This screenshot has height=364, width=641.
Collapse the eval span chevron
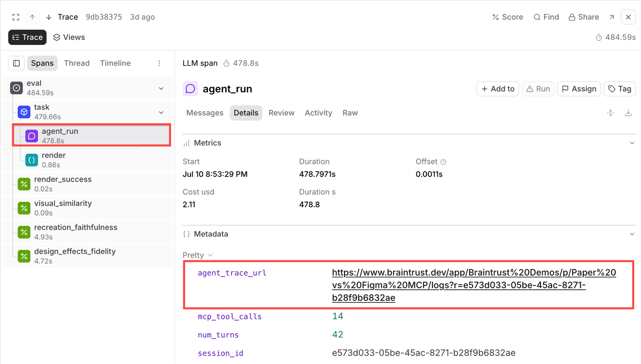coord(161,88)
